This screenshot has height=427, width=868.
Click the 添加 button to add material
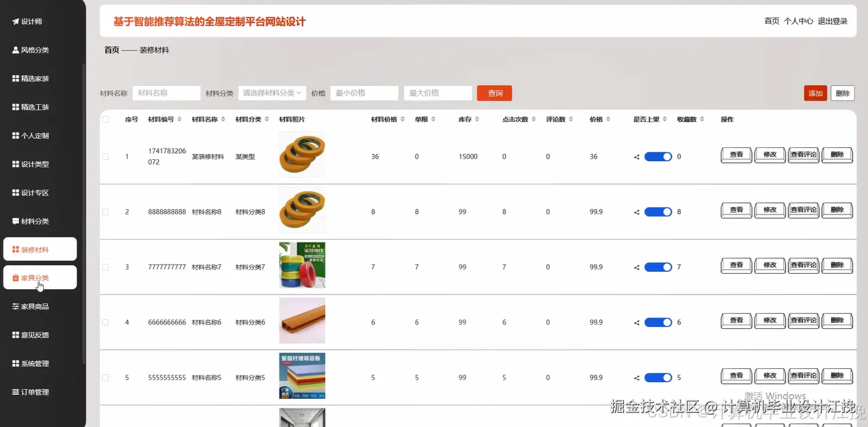pyautogui.click(x=815, y=93)
